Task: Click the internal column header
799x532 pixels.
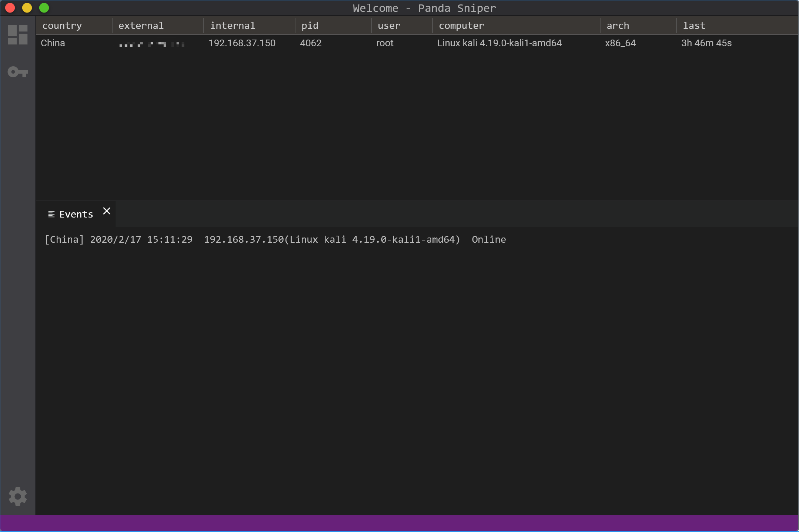Action: 233,26
